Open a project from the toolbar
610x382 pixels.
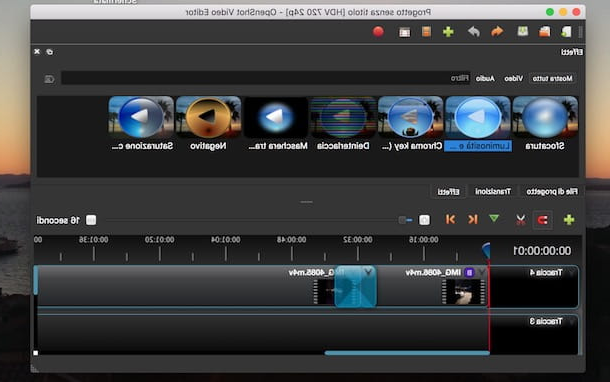(x=545, y=32)
